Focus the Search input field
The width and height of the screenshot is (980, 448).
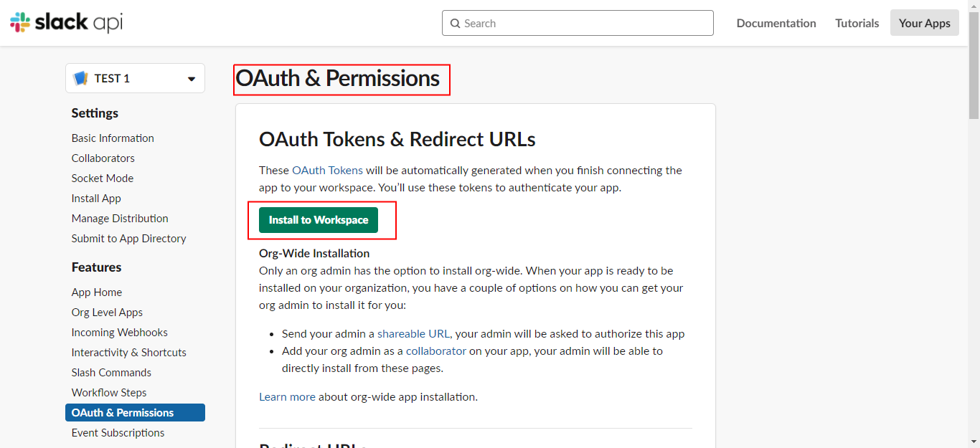pos(578,23)
